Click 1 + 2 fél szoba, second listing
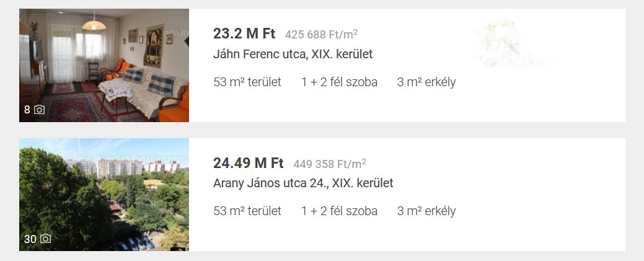The height and width of the screenshot is (261, 644). 339,211
